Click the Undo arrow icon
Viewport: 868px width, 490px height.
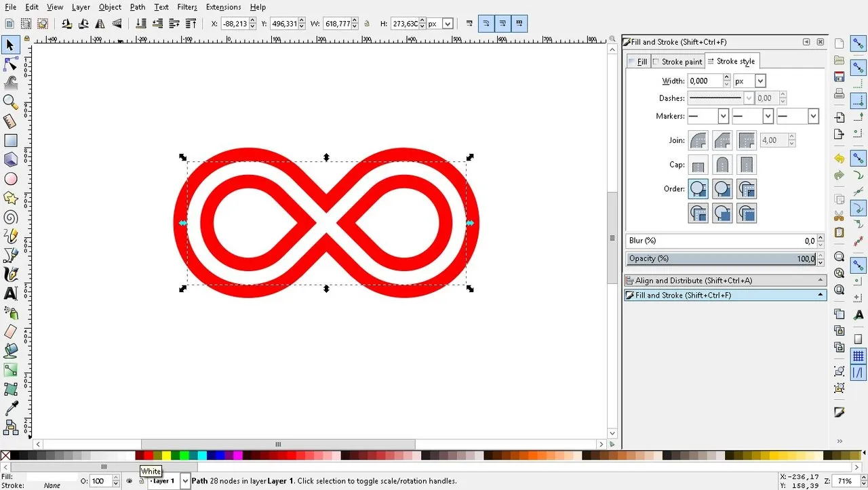tap(839, 159)
